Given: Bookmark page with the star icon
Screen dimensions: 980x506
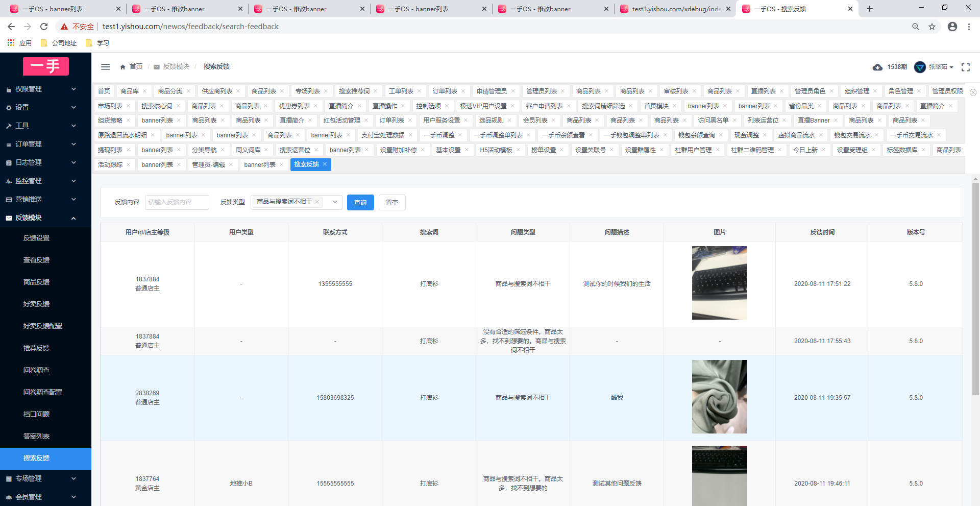Looking at the screenshot, I should pyautogui.click(x=932, y=27).
